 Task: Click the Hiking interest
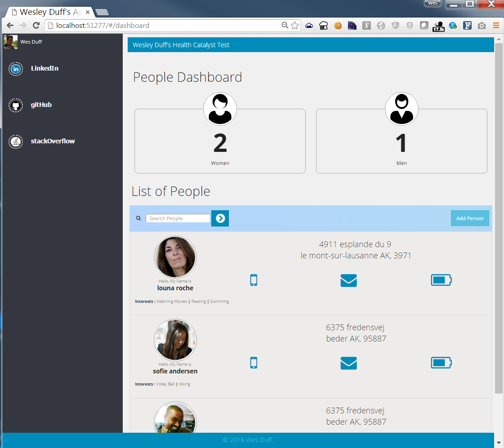click(x=184, y=384)
